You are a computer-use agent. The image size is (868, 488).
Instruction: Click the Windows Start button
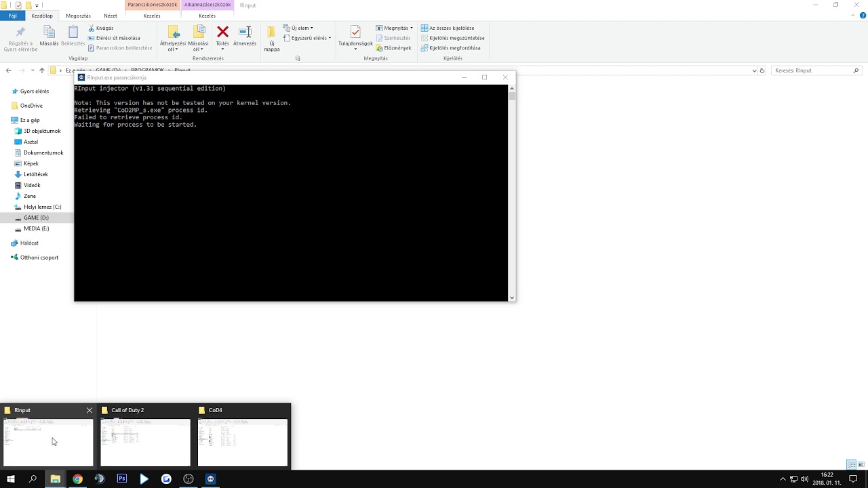point(11,479)
